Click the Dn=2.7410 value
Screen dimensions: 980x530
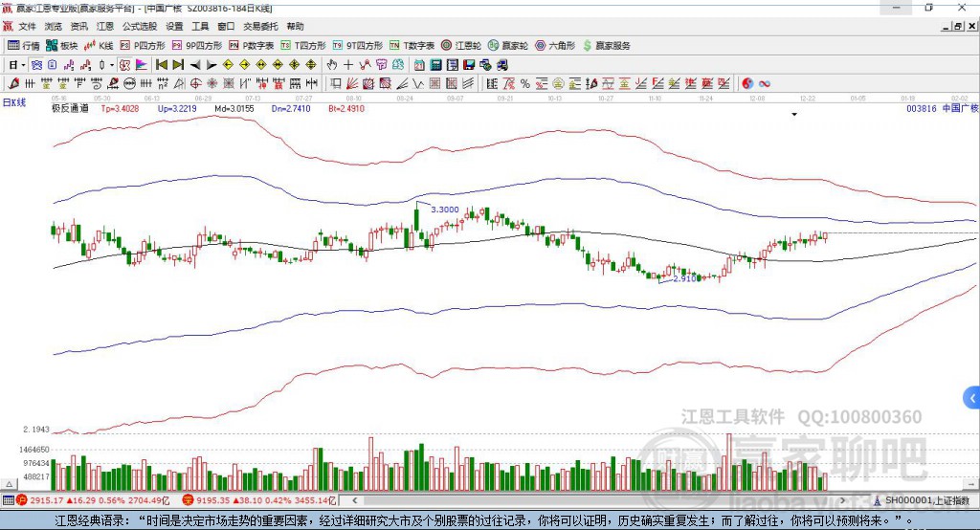click(291, 108)
